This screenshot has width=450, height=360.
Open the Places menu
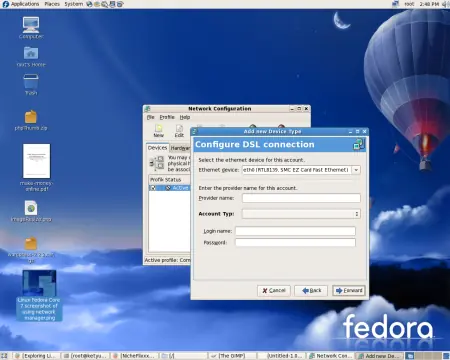[52, 4]
